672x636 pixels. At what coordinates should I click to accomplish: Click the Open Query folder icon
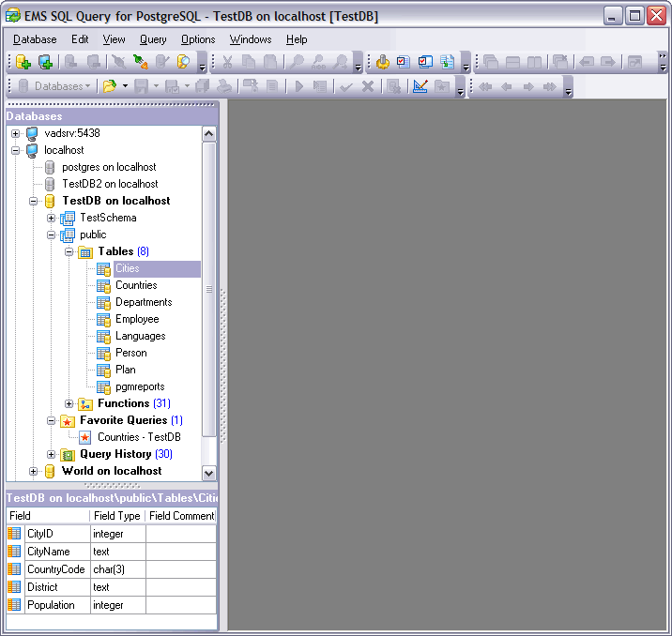click(x=109, y=86)
